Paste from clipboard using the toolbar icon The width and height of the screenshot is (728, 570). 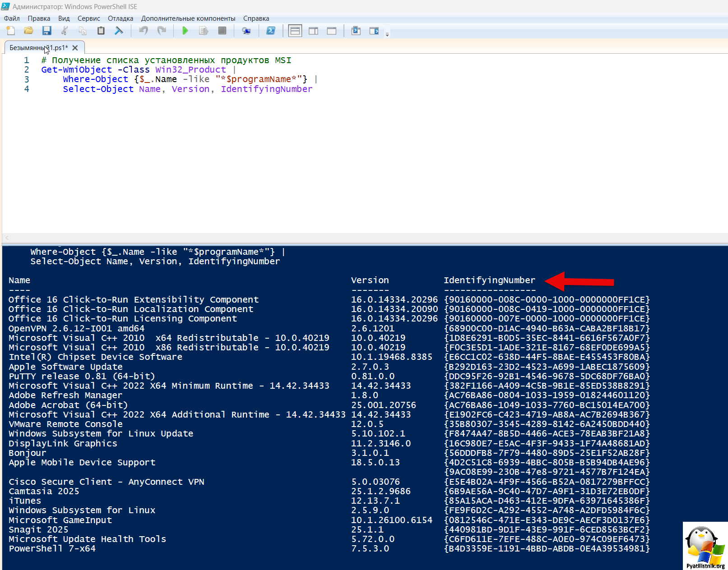[x=101, y=31]
